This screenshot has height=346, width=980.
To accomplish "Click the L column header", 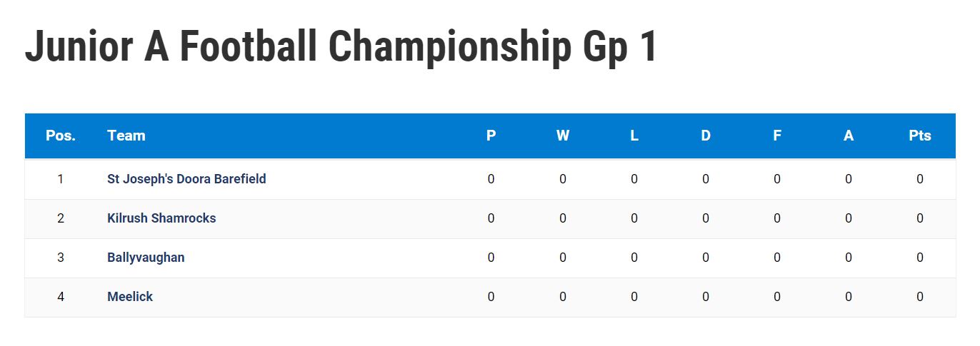I will (x=634, y=136).
